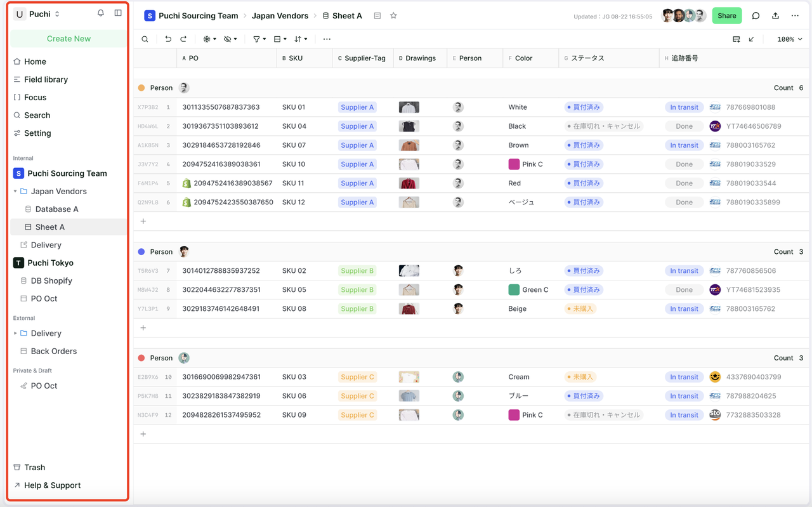The image size is (812, 507).
Task: Click the 未購入 status in SKU 03 row
Action: click(580, 377)
